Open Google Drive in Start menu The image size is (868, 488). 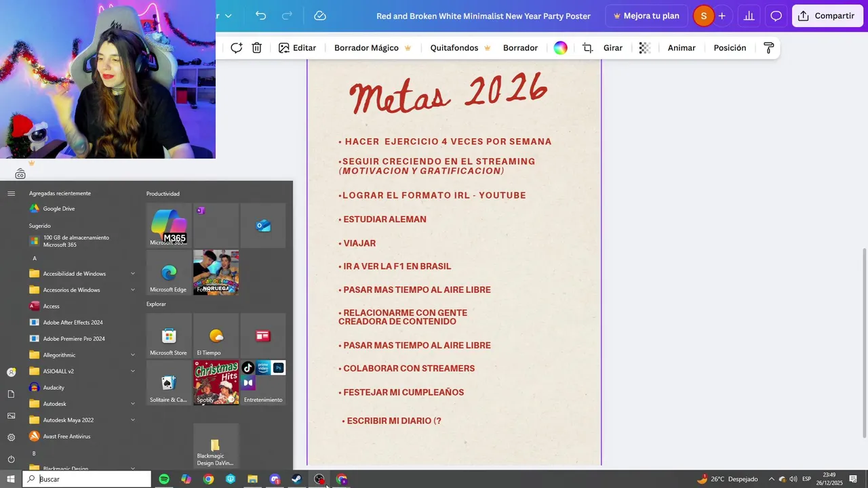(x=81, y=209)
